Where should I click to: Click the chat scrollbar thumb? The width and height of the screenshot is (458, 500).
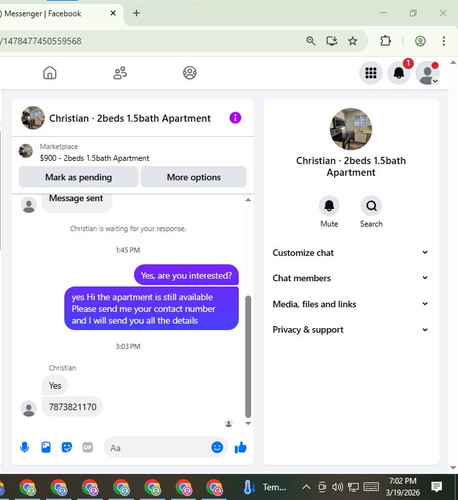pyautogui.click(x=248, y=357)
